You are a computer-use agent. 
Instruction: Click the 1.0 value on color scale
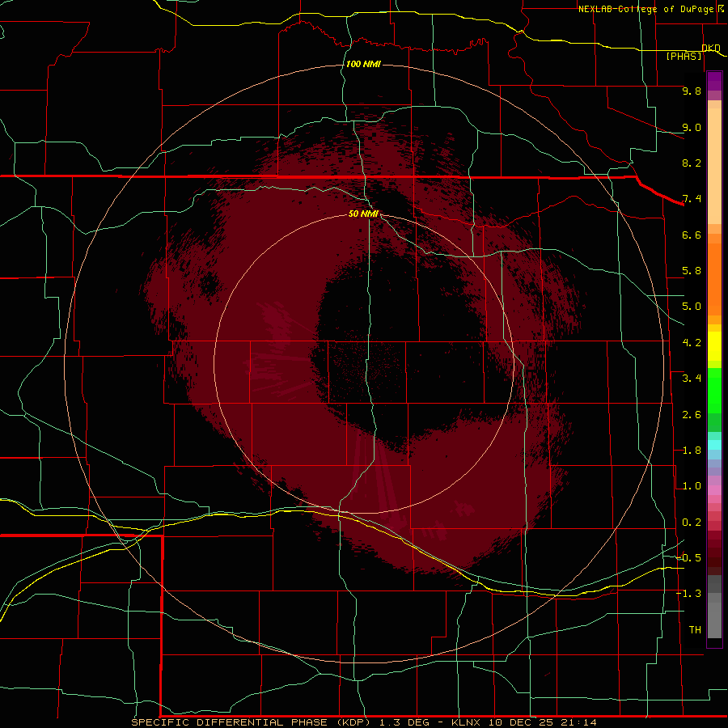pos(692,486)
